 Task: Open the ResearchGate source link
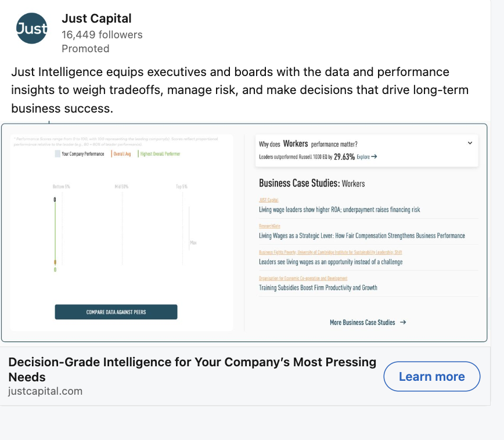269,226
